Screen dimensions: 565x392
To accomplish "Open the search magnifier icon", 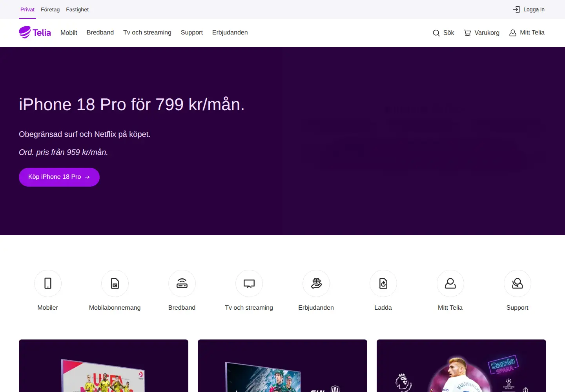I will pyautogui.click(x=436, y=33).
